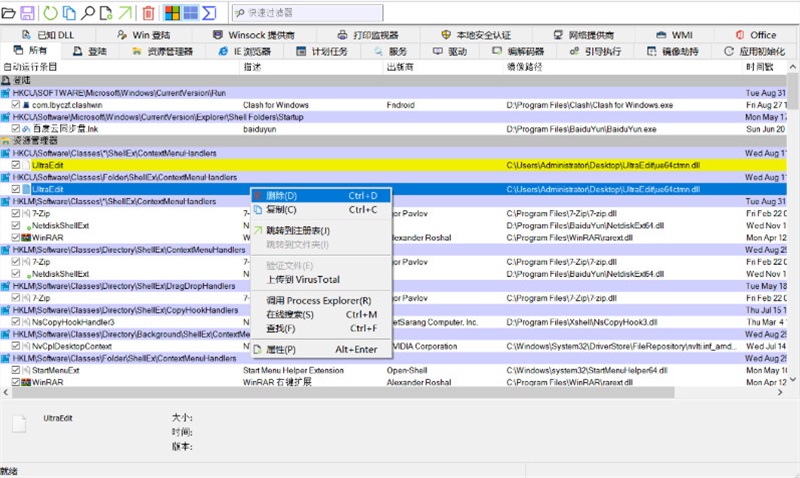Select the Clash for Windows.exe path cell
Image resolution: width=800 pixels, height=478 pixels.
pos(589,105)
